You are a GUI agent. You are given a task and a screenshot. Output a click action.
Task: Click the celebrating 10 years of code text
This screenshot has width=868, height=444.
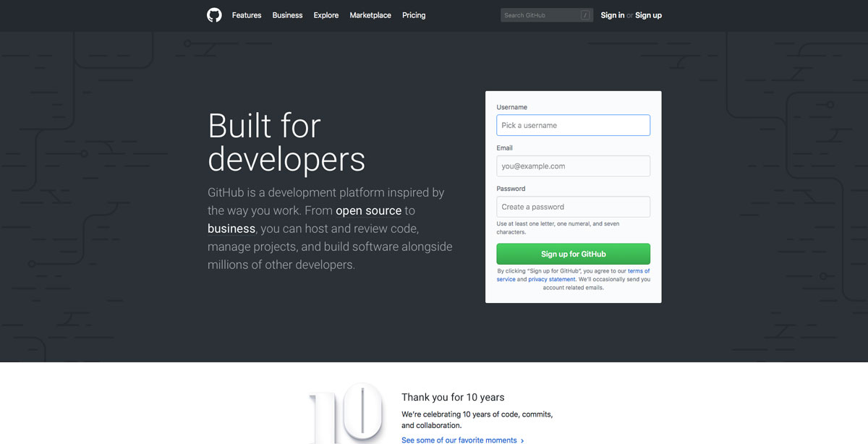[477, 420]
